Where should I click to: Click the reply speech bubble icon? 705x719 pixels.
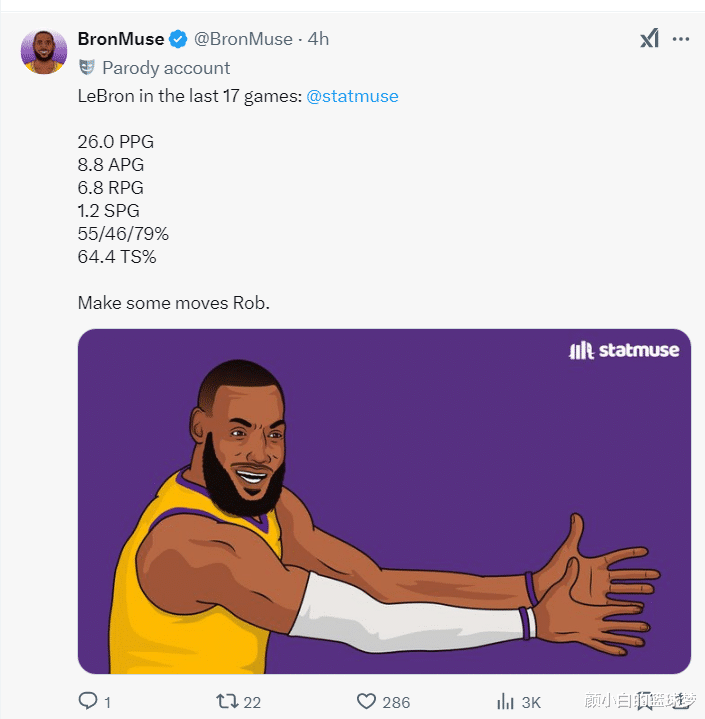[x=88, y=701]
